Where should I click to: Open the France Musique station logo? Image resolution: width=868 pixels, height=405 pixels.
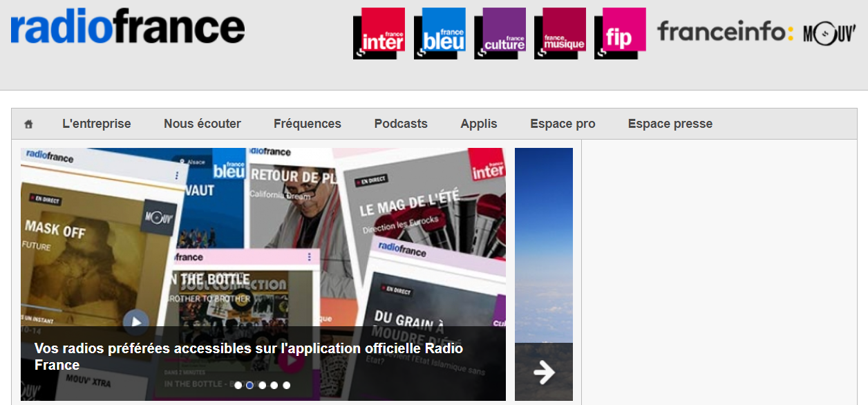[560, 33]
